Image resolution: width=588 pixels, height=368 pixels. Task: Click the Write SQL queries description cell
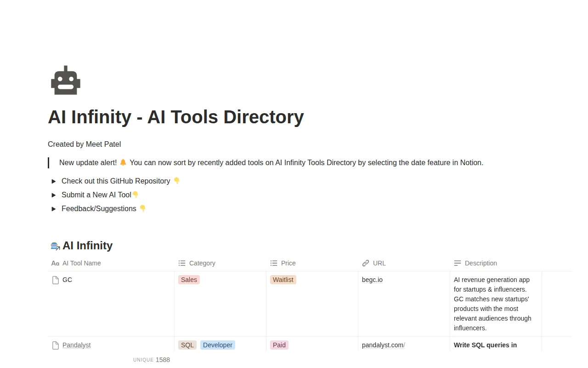tap(496, 345)
